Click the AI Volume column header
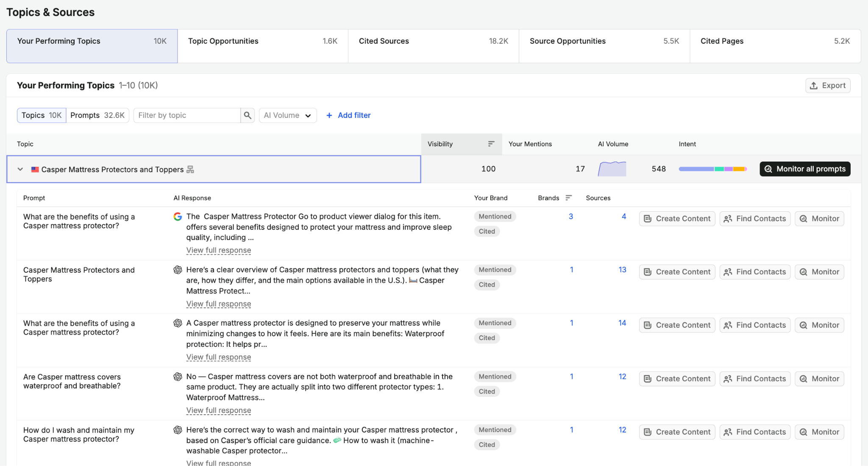Image resolution: width=868 pixels, height=466 pixels. pyautogui.click(x=613, y=144)
